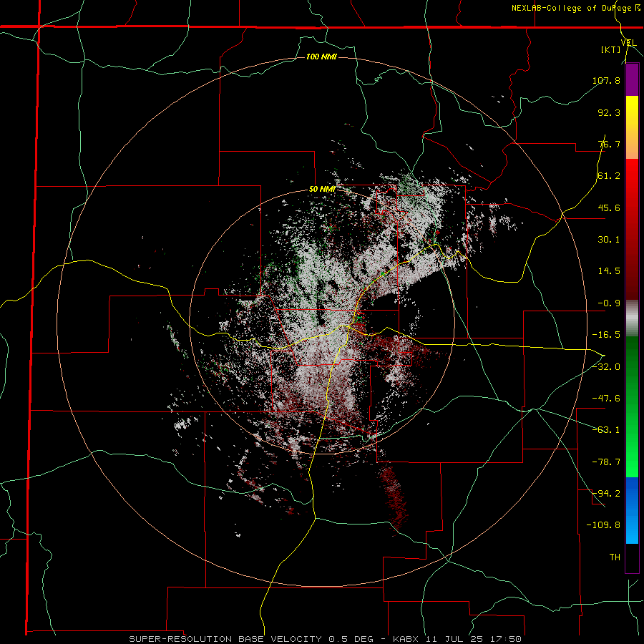The width and height of the screenshot is (644, 644).
Task: Click the VEL legend title
Action: click(x=628, y=42)
